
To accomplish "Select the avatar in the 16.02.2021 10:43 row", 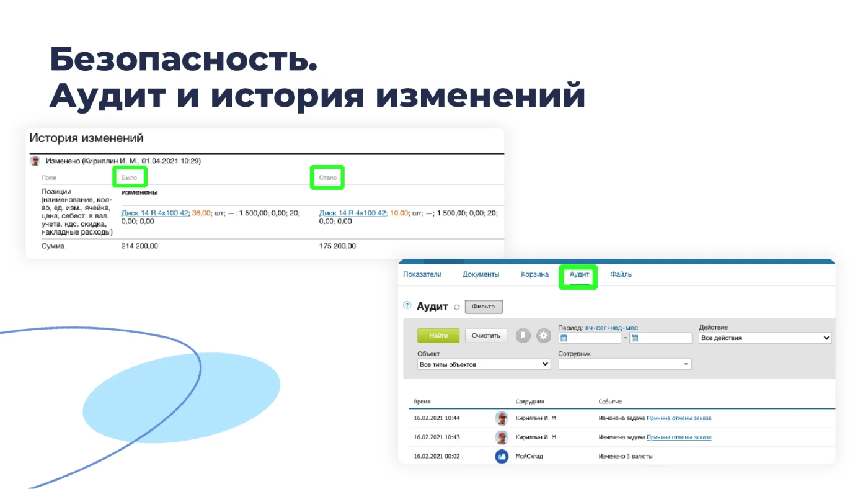I will pos(502,437).
